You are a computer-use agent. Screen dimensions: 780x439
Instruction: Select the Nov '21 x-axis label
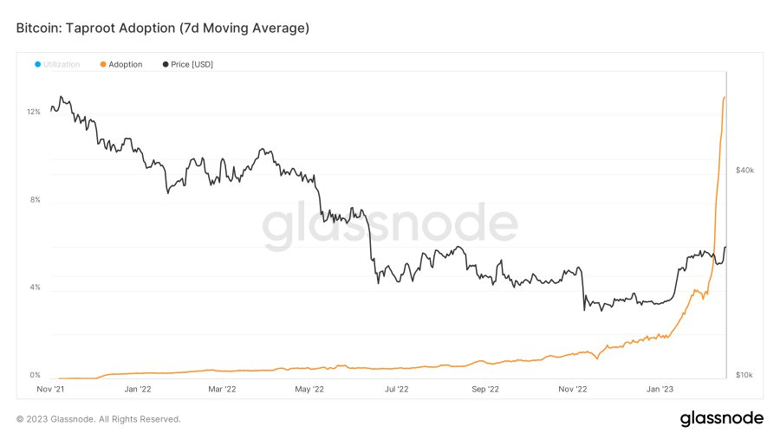coord(50,389)
